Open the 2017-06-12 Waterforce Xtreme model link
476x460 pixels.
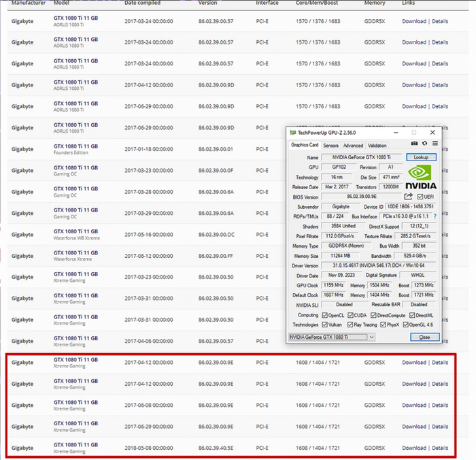(x=75, y=252)
